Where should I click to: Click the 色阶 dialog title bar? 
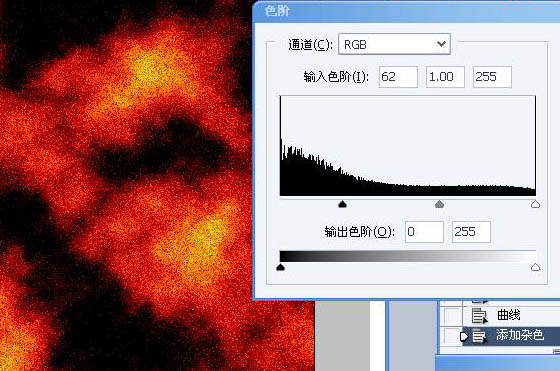(x=406, y=11)
